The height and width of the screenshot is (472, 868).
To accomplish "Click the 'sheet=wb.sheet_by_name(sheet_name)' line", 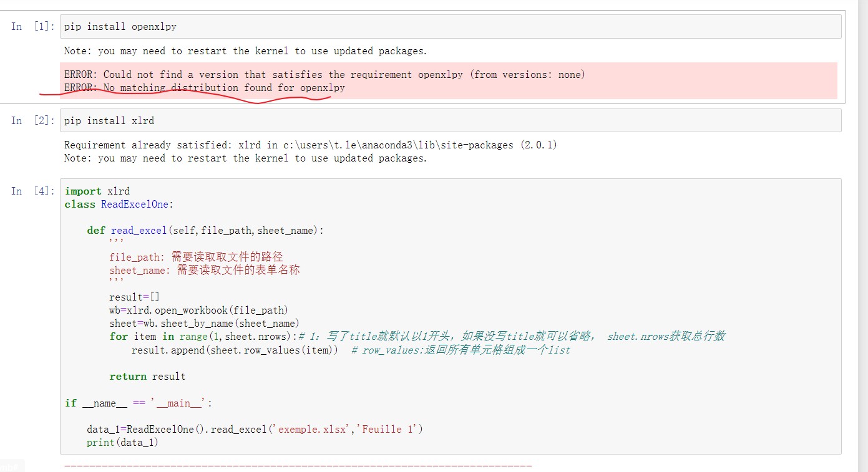I will pos(204,323).
